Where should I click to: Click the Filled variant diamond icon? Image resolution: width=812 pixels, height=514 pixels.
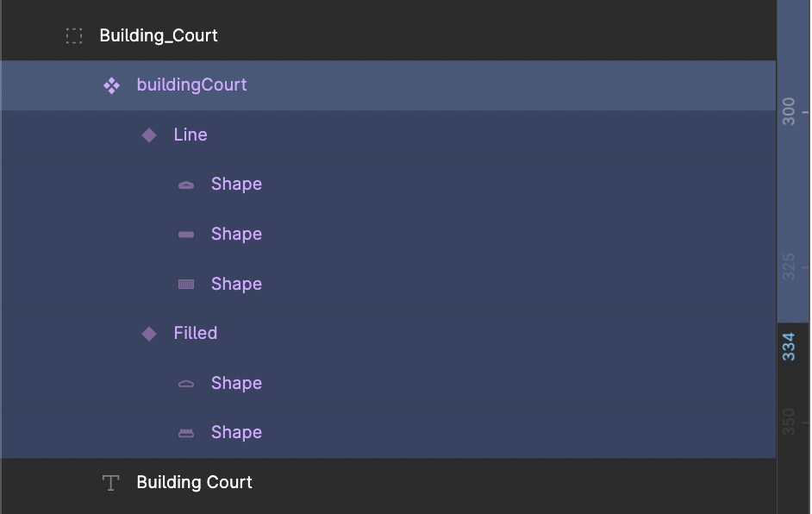[149, 334]
